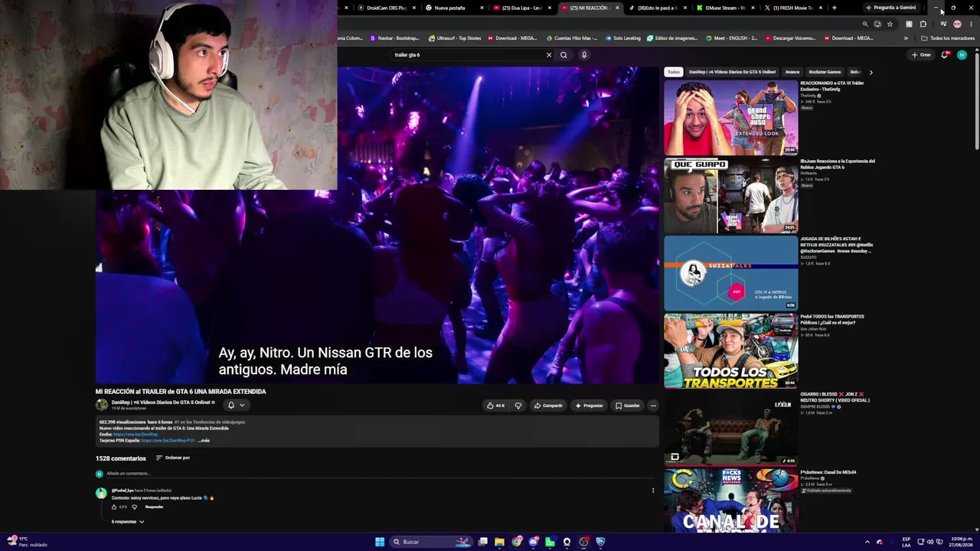The height and width of the screenshot is (551, 980).
Task: Show hidden system tray icons
Action: pos(867,542)
